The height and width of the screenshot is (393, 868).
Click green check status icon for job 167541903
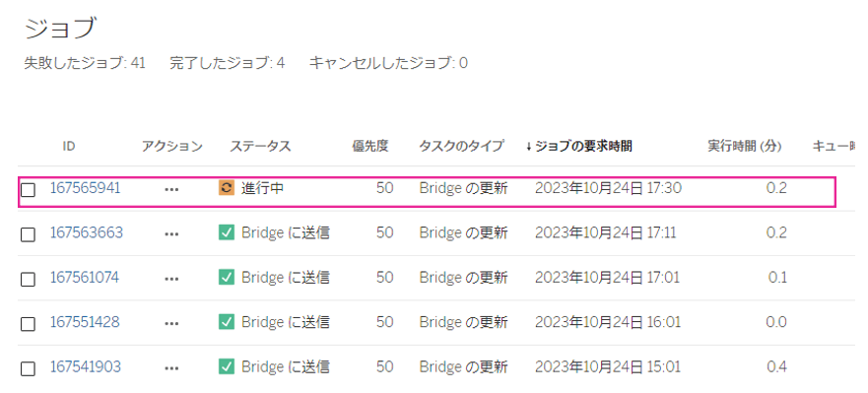click(227, 366)
